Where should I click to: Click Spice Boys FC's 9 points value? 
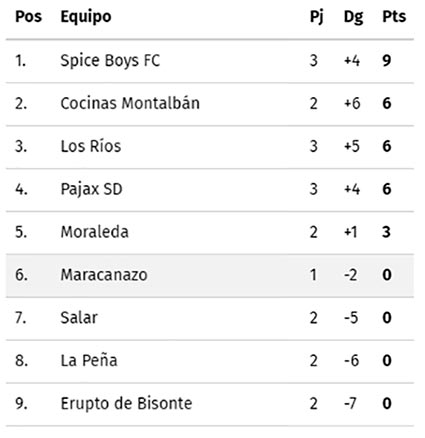(x=387, y=61)
